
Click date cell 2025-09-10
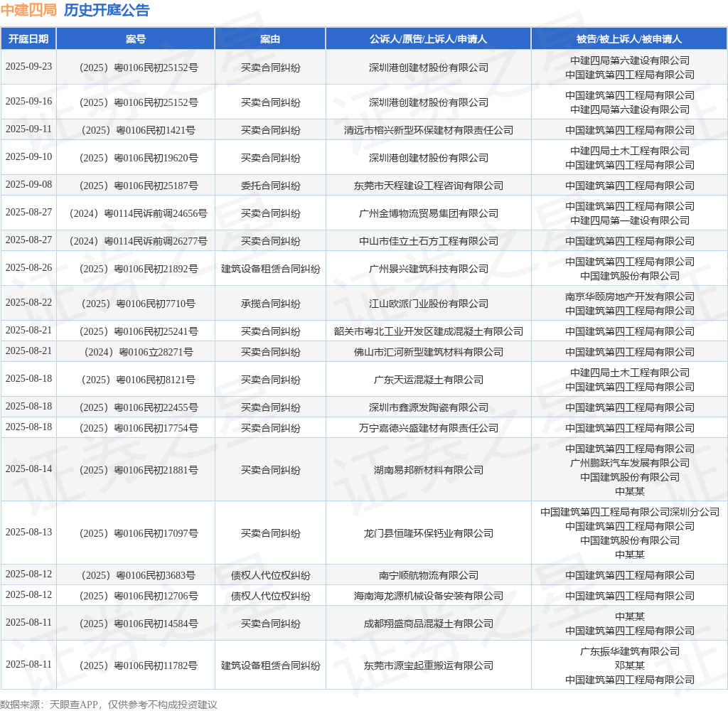28,157
